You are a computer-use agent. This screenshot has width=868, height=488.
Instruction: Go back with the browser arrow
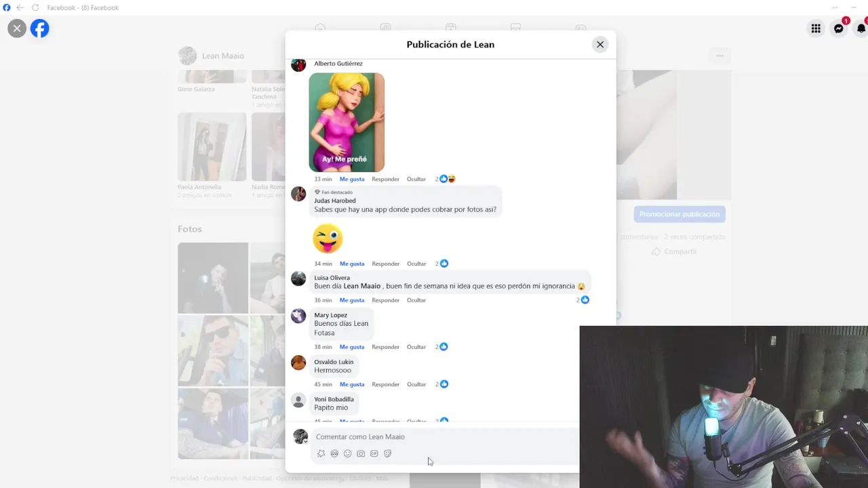coord(20,7)
